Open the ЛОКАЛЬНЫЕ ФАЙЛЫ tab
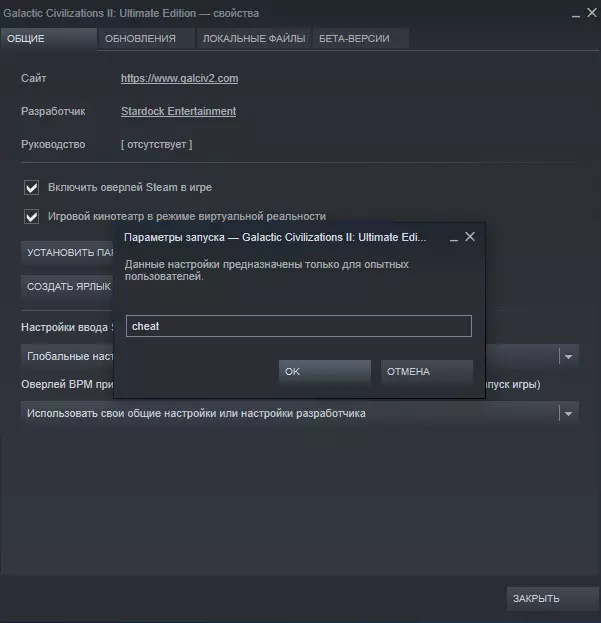Viewport: 601px width, 623px height. tap(254, 39)
